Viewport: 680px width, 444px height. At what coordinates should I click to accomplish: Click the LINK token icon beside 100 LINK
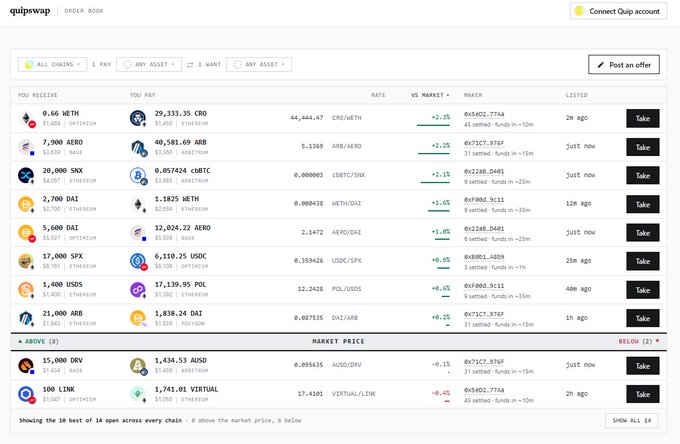pyautogui.click(x=26, y=394)
